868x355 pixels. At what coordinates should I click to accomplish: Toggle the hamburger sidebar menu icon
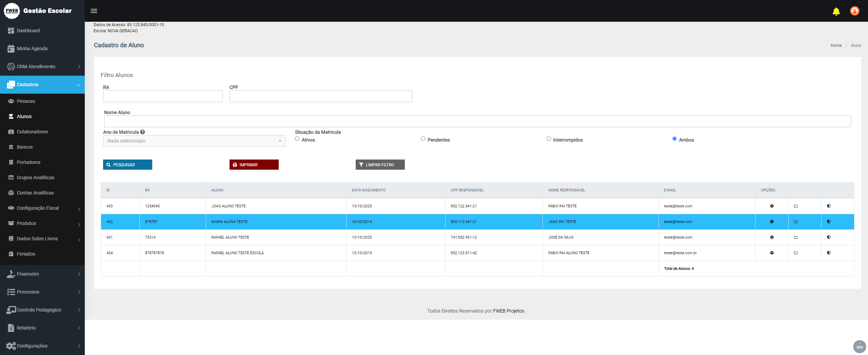[x=94, y=11]
